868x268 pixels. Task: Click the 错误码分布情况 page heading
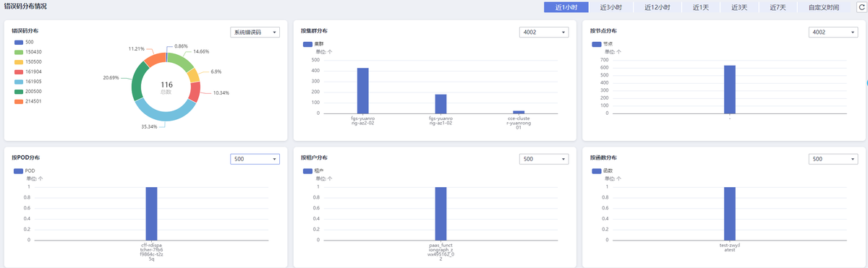tap(25, 6)
